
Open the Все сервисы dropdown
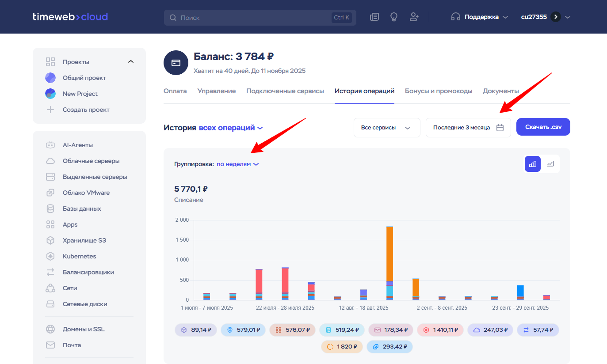click(x=386, y=128)
